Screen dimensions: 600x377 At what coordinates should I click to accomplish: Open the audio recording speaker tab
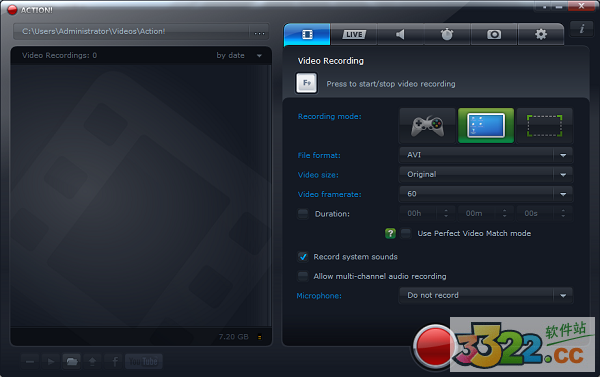(400, 34)
